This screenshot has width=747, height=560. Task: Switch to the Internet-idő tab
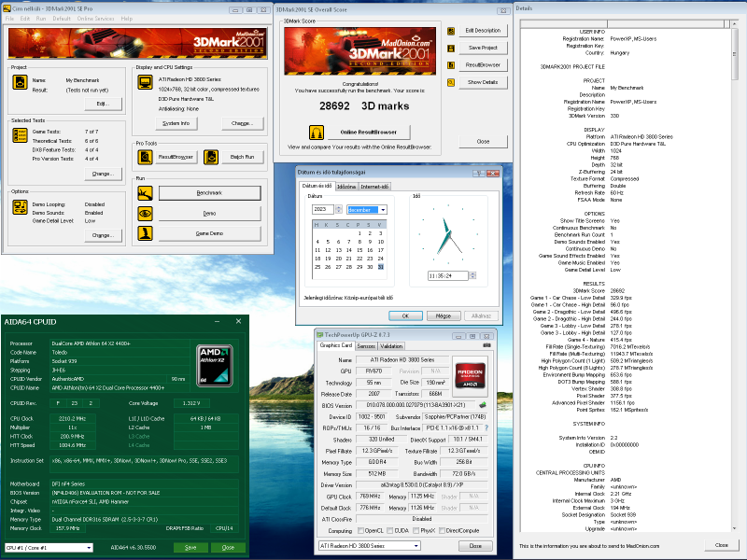click(x=374, y=187)
